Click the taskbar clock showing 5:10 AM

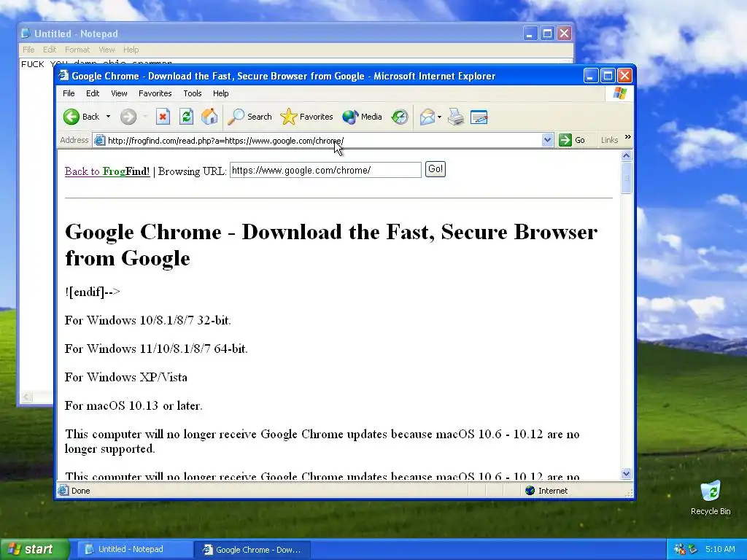pos(720,549)
